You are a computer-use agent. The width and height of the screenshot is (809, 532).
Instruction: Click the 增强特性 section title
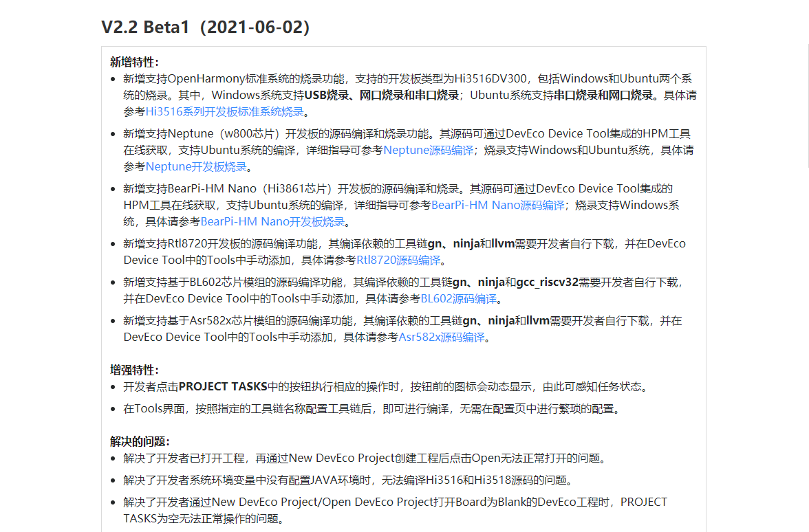tap(134, 370)
